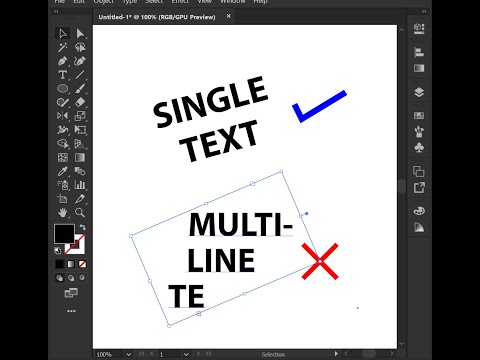Select the Artboard tool
Viewport: 480px width, 360px height.
click(x=63, y=199)
